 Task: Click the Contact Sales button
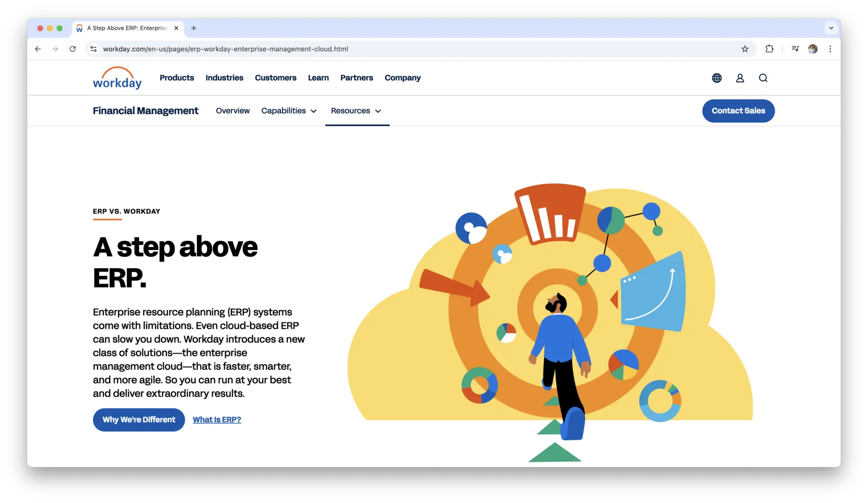pyautogui.click(x=738, y=111)
